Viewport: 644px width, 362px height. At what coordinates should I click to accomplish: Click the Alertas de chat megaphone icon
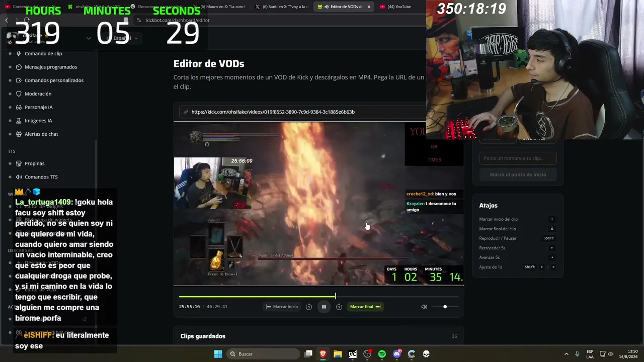[19, 134]
